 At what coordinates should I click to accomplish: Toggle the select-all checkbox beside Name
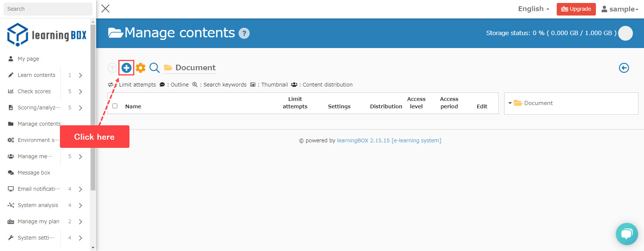point(115,106)
